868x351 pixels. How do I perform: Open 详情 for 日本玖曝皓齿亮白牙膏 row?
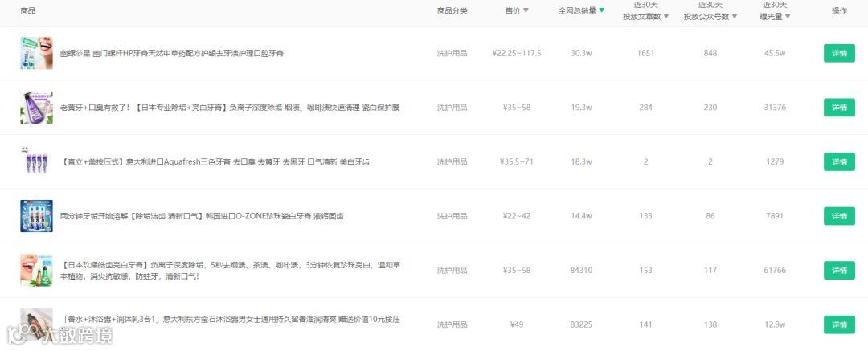(x=839, y=270)
